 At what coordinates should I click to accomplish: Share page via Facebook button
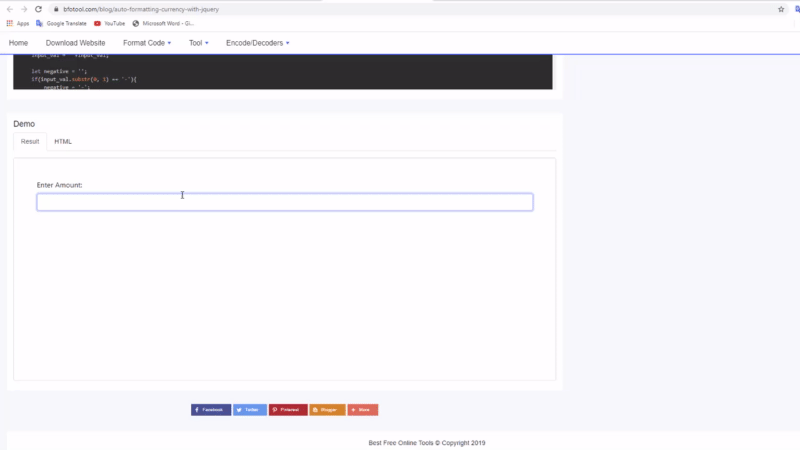point(211,410)
